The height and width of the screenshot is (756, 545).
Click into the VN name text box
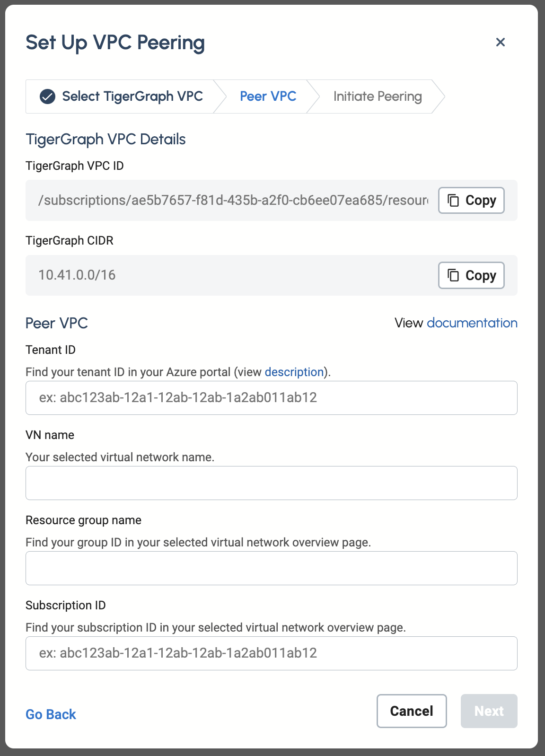coord(271,483)
